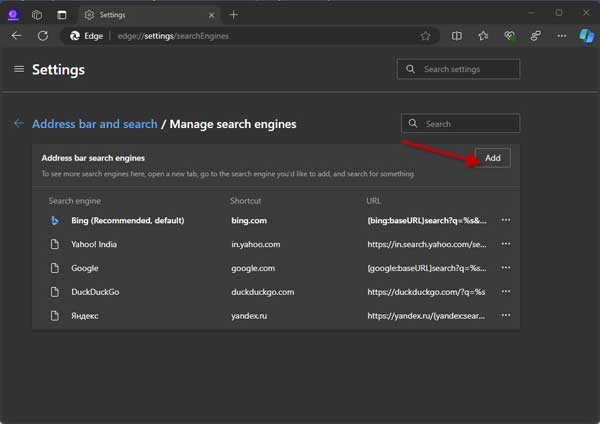Viewport: 600px width, 424px height.
Task: Open more actions for Yahoo! India row
Action: coord(506,244)
